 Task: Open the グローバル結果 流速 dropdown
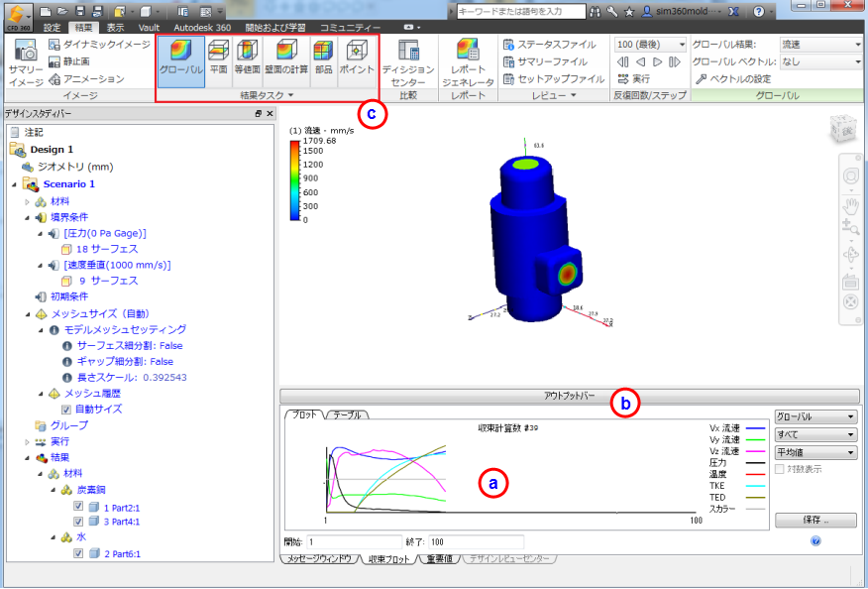coord(820,45)
